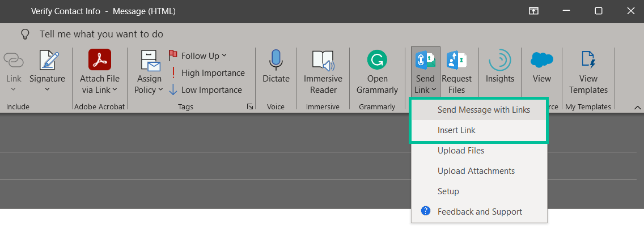Open Immersive Reader
Screen dimensions: 644x239
coord(323,60)
